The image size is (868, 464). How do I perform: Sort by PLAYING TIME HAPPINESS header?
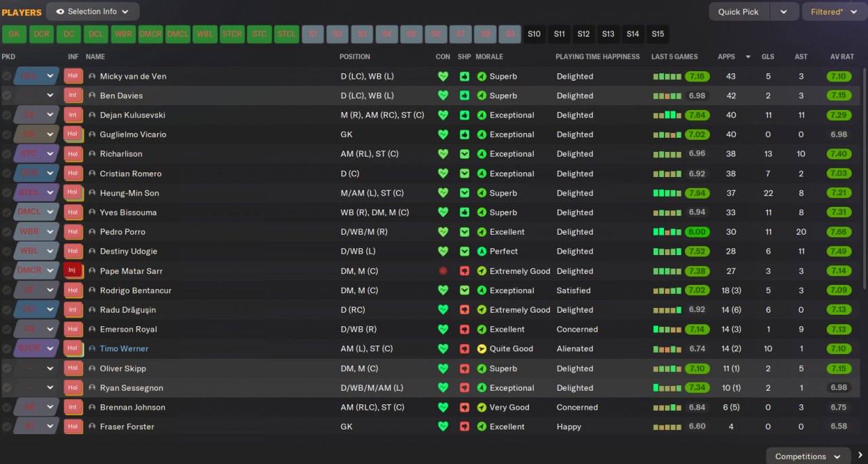[597, 57]
